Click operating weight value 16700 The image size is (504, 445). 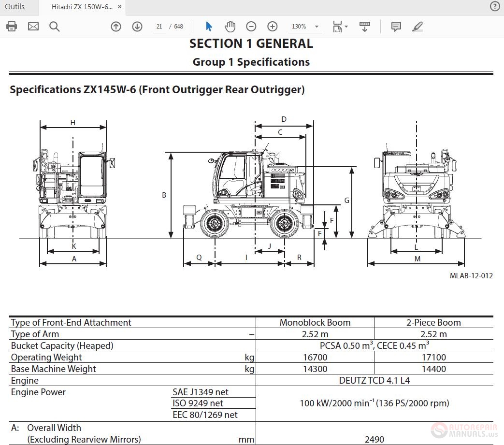[x=315, y=357]
